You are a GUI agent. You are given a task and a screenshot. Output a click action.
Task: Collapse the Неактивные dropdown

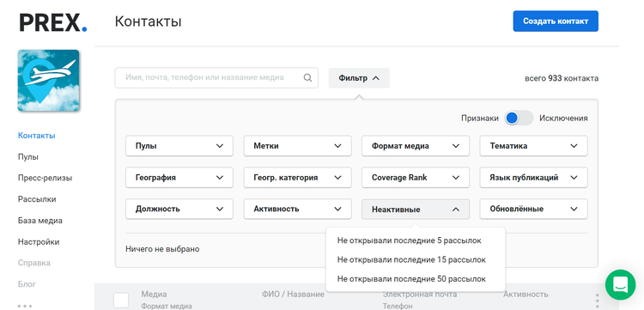coord(416,210)
